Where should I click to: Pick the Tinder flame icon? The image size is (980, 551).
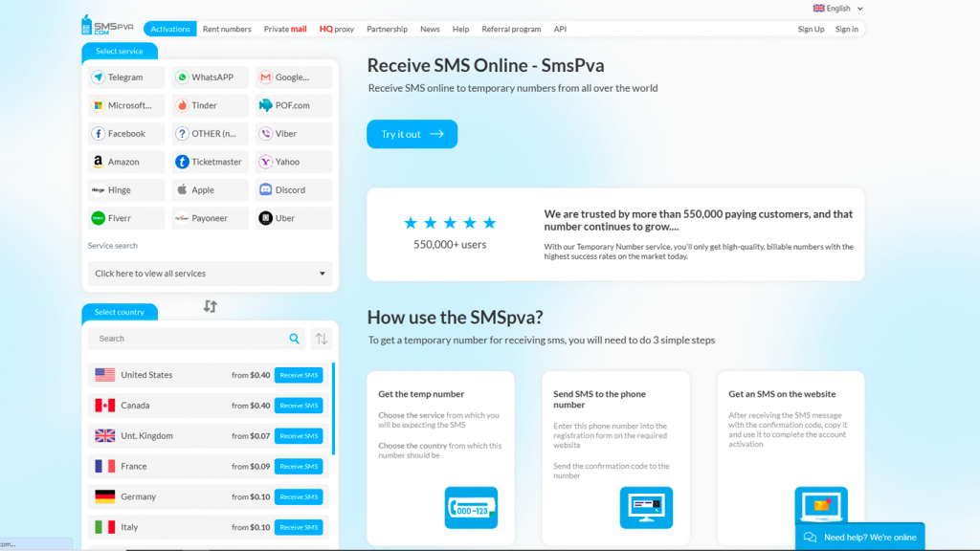click(x=182, y=105)
